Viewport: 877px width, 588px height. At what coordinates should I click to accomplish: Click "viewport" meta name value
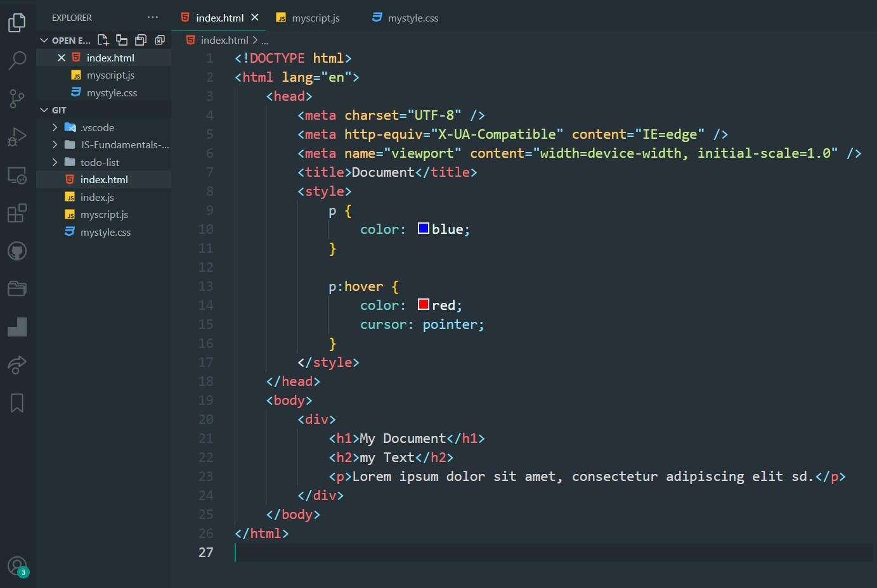[422, 153]
